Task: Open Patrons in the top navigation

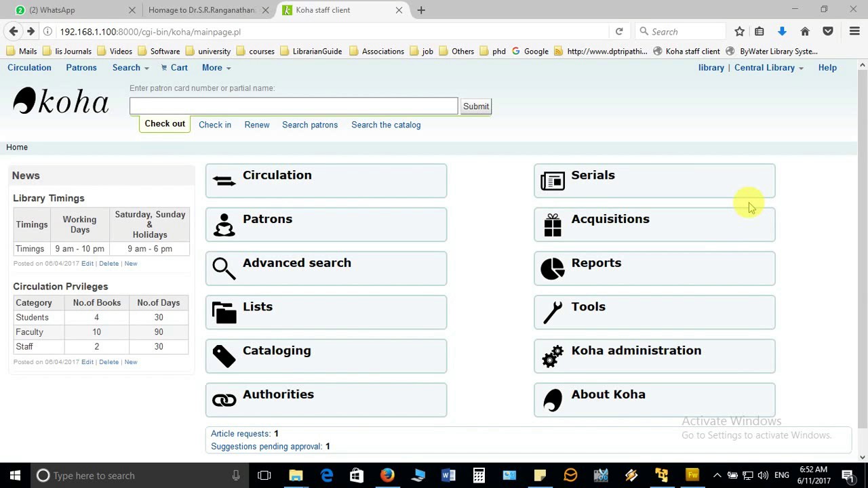Action: 81,68
